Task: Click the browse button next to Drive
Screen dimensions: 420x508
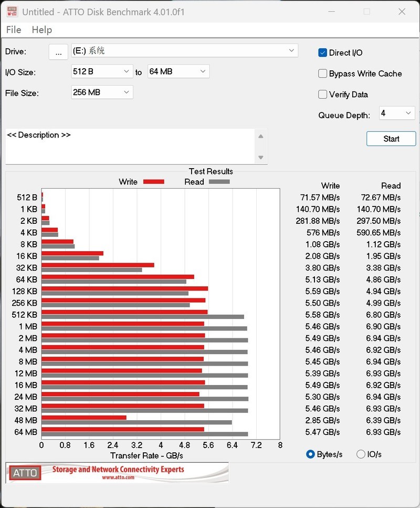Action: tap(58, 51)
